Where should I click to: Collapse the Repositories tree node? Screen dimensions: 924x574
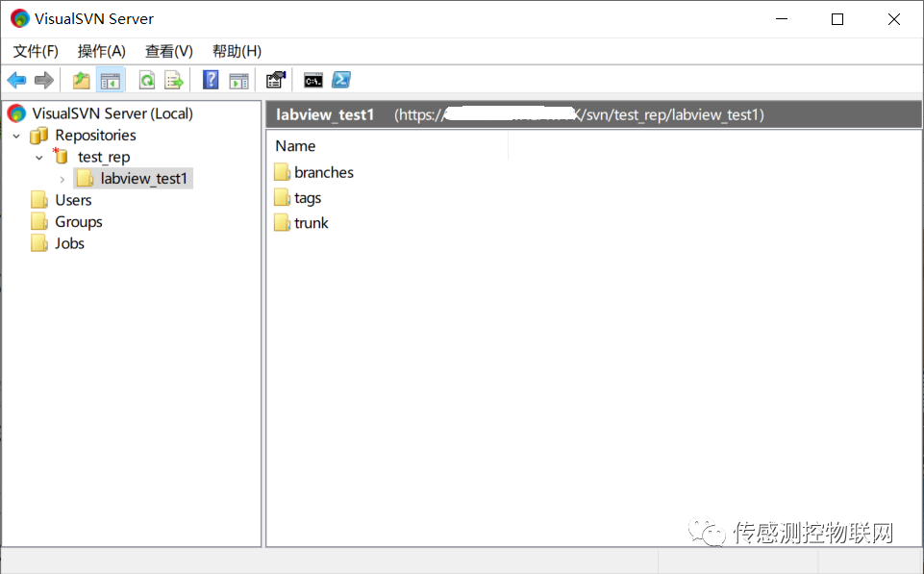click(x=16, y=137)
